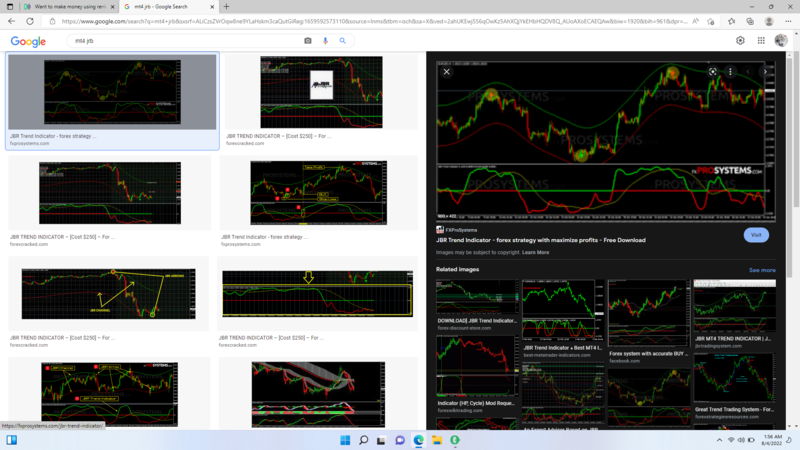Start voice search with the microphone icon
This screenshot has width=800, height=450.
click(x=325, y=41)
